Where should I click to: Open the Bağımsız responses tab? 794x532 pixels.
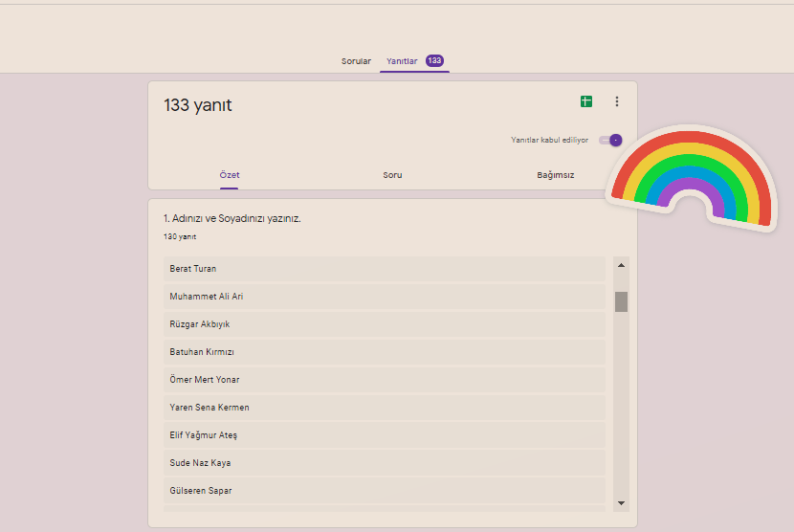555,175
